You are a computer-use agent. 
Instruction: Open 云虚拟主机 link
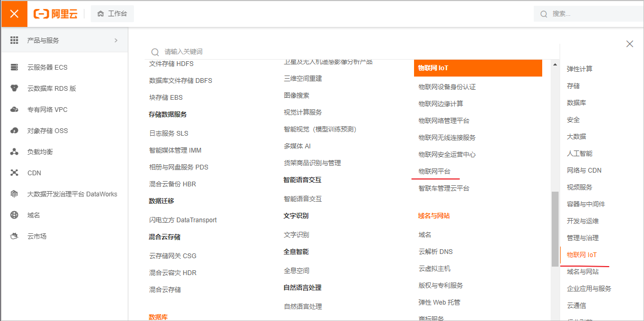435,268
